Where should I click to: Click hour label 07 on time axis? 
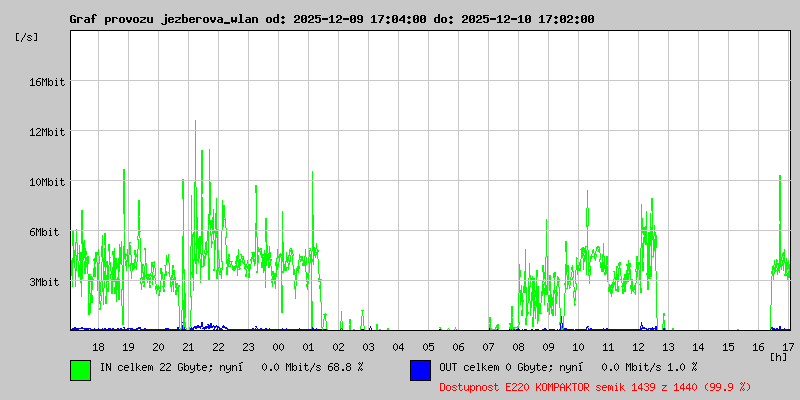point(489,347)
